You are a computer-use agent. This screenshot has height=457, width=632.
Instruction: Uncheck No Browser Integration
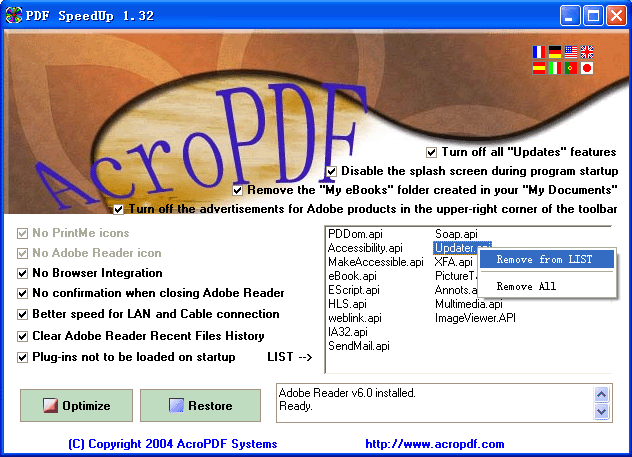23,273
